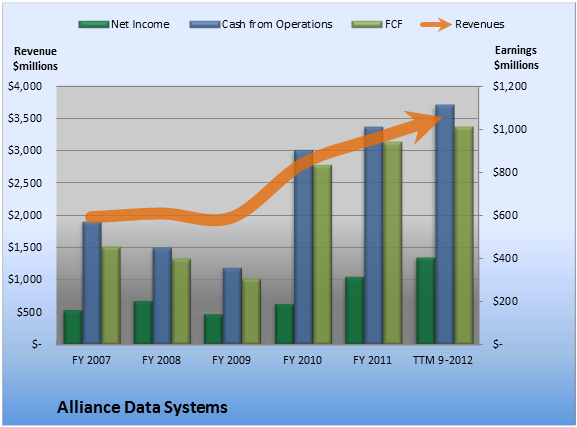Viewport: 577px width, 427px height.
Task: Click the FY 2010 axis label
Action: click(x=302, y=360)
